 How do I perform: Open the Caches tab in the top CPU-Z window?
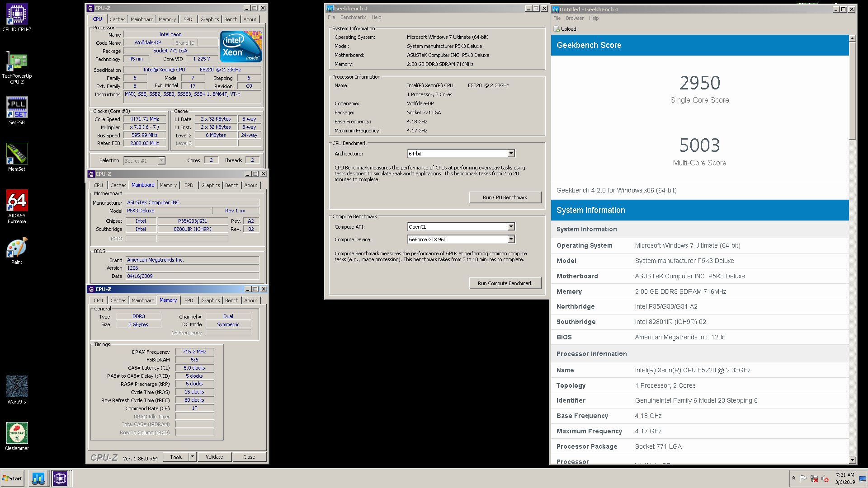coord(118,19)
